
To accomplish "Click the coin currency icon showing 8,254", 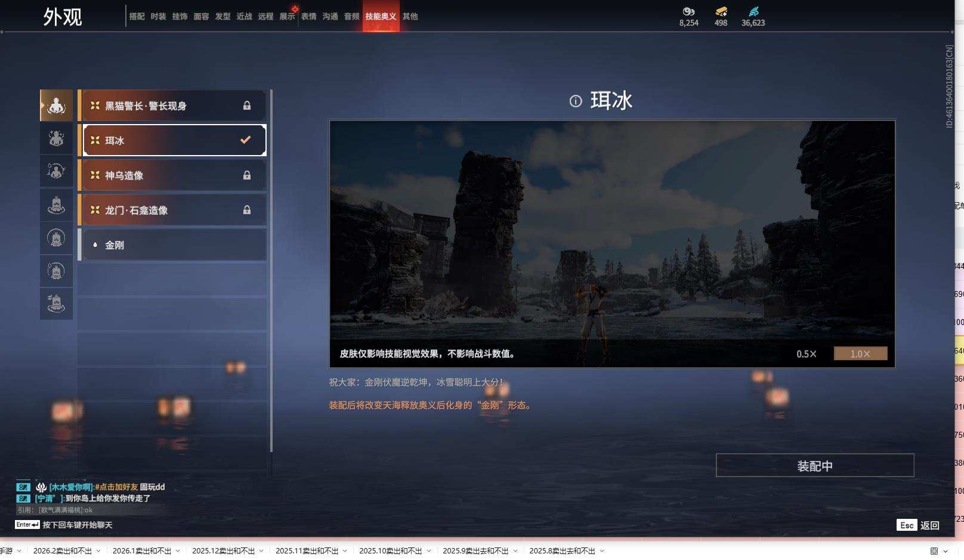I will coord(687,11).
